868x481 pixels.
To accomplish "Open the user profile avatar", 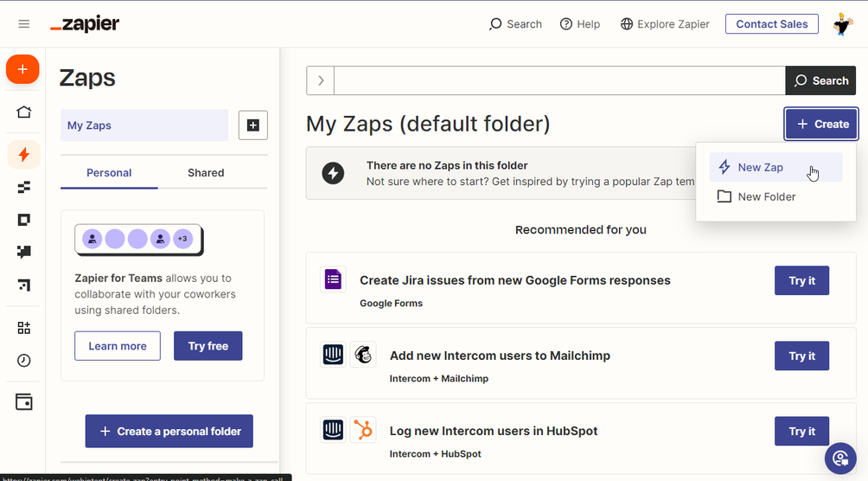I will [843, 24].
